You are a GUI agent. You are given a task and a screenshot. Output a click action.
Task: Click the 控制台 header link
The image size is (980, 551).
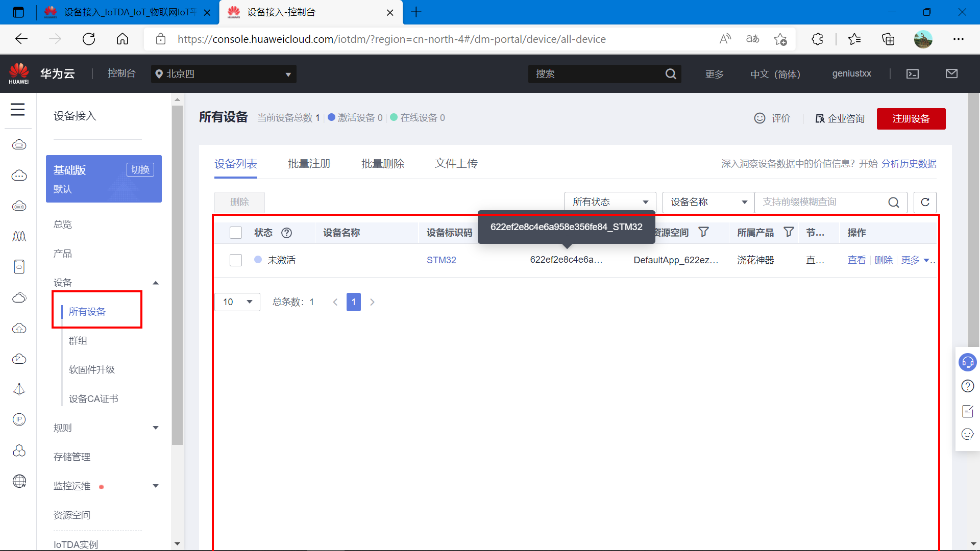[121, 73]
